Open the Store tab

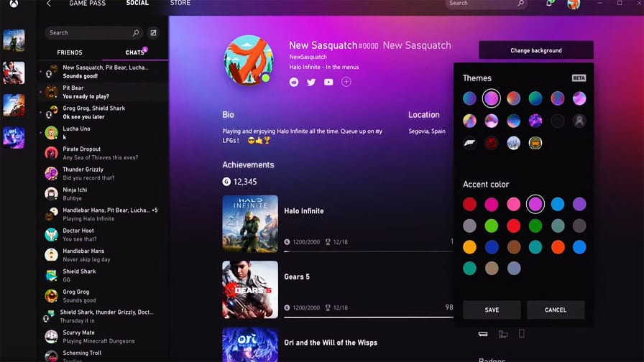180,4
